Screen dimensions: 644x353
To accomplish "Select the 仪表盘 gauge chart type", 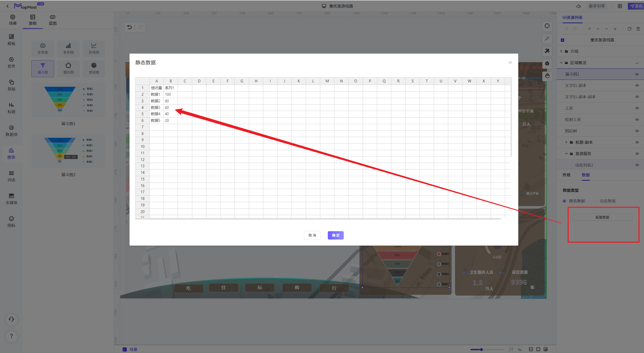I will tap(43, 49).
